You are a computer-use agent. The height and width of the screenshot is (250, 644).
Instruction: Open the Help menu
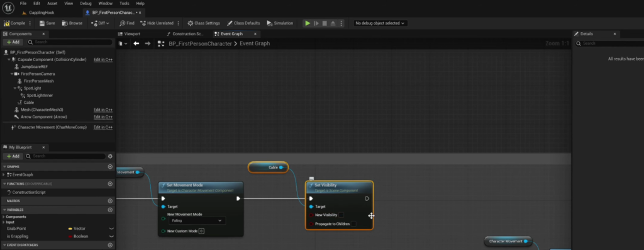(x=140, y=3)
